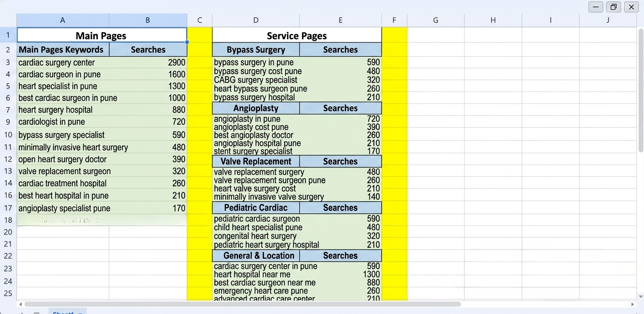Screen dimensions: 644x314
Task: Select row 7 header
Action: tap(8, 109)
